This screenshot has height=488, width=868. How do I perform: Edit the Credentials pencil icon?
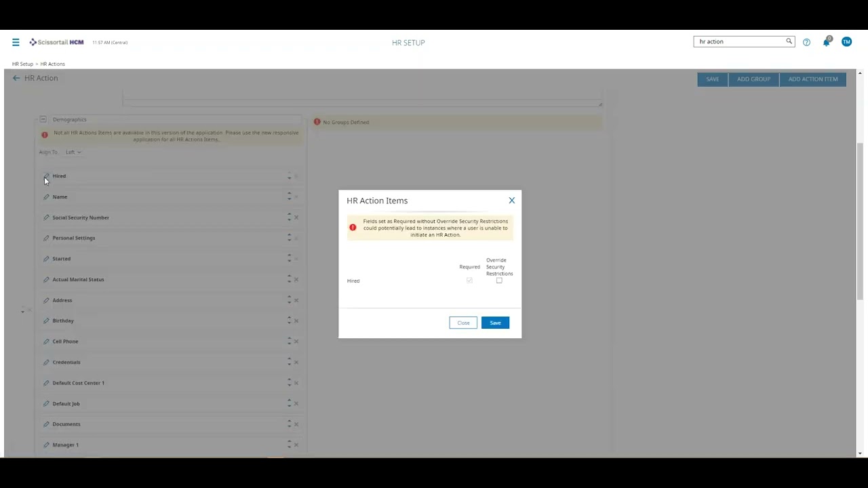click(x=46, y=362)
